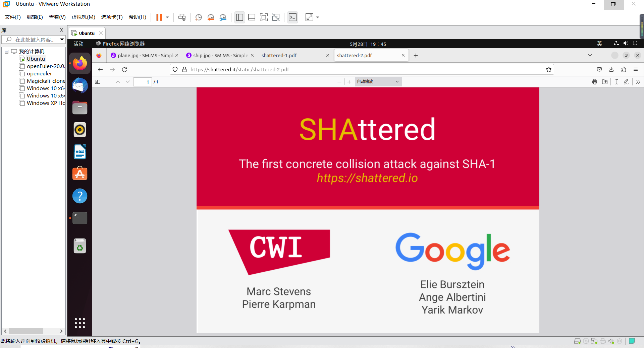This screenshot has width=644, height=348.
Task: Click the stretch guest display icon
Action: point(309,17)
